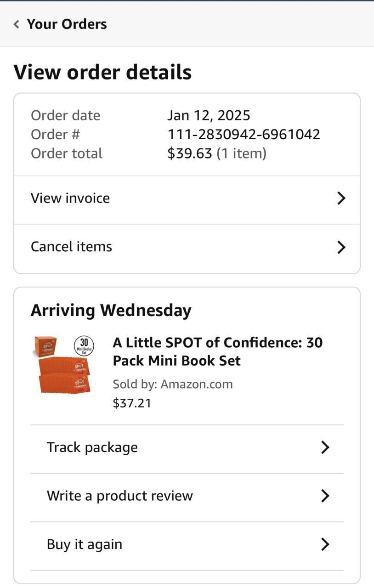The image size is (374, 588).
Task: Click the Track package chevron arrow
Action: coord(325,447)
